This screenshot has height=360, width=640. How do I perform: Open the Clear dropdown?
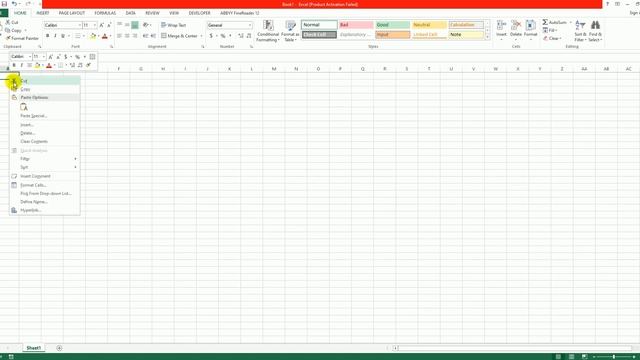(552, 38)
